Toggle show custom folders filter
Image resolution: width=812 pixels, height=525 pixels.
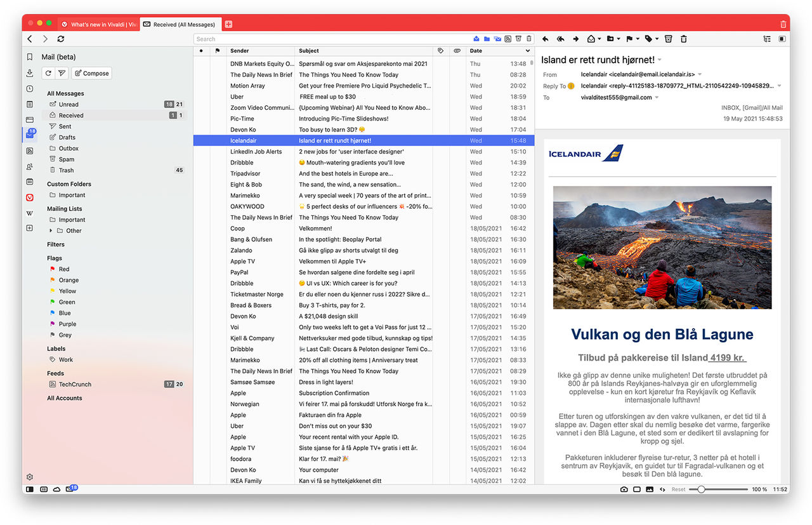[487, 39]
